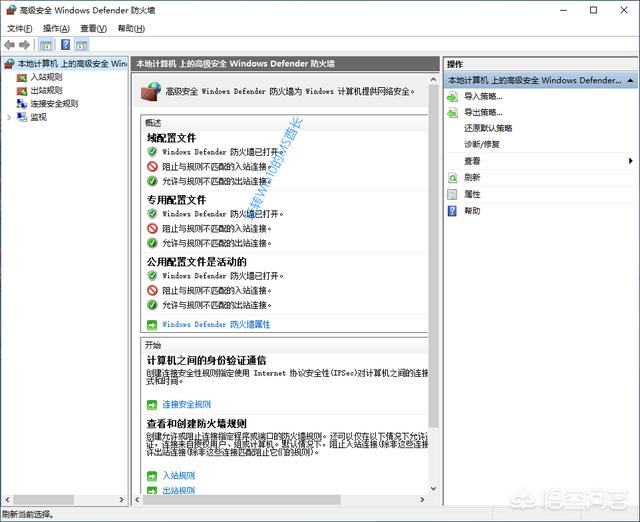Click 帮助 in the Actions pane
This screenshot has width=640, height=522.
tap(472, 211)
